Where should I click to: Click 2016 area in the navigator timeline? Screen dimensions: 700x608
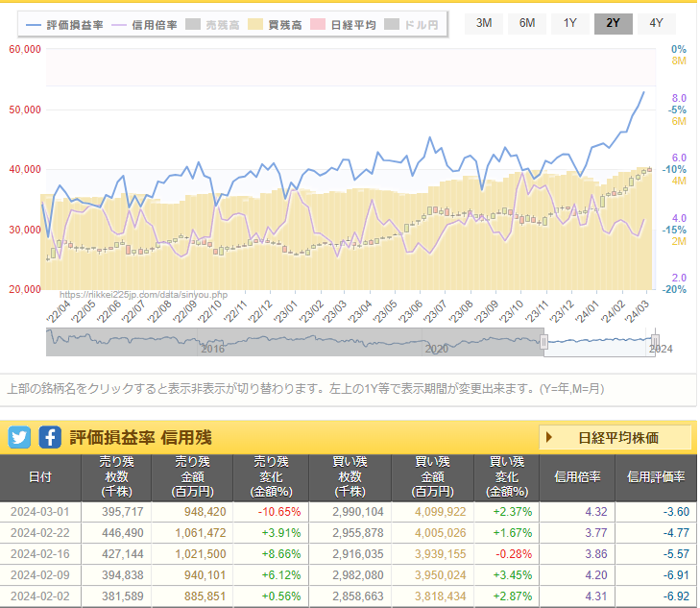pyautogui.click(x=213, y=349)
